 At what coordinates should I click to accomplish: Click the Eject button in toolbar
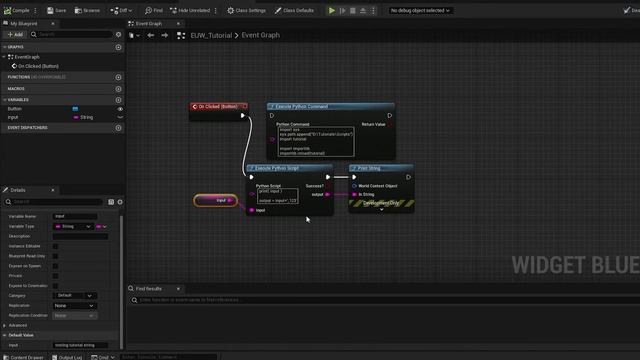[363, 11]
